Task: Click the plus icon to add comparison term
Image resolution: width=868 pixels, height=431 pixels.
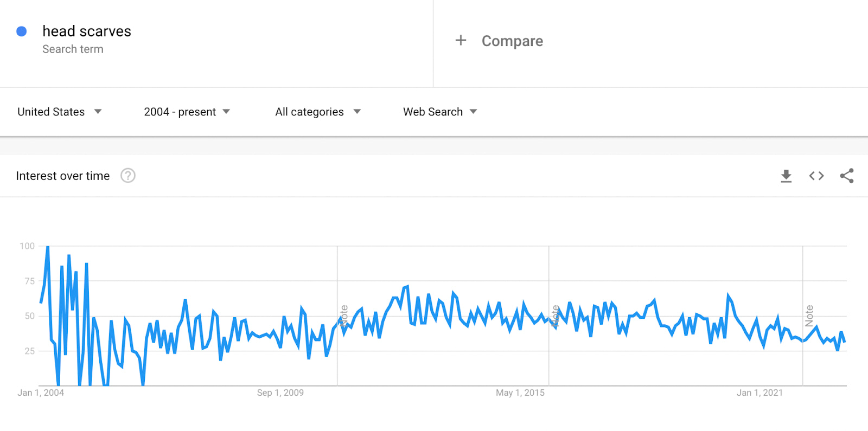Action: 461,40
